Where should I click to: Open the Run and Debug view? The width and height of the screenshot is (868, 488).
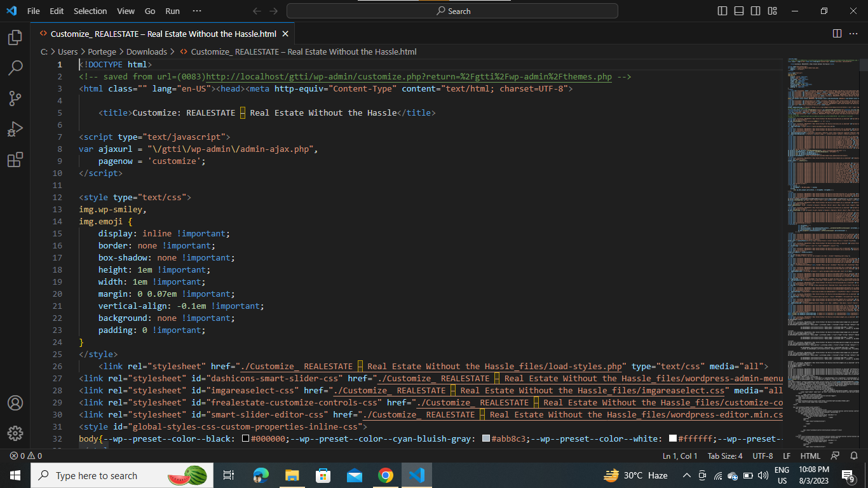coord(15,129)
